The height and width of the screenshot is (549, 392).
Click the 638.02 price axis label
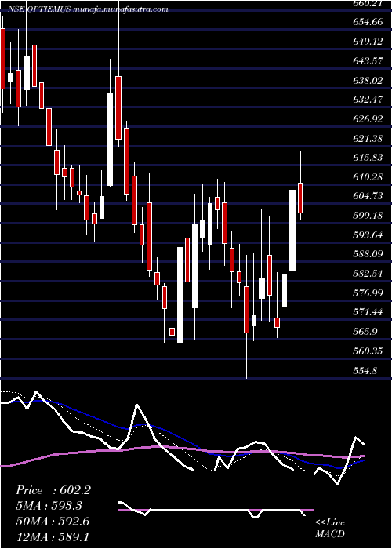click(x=368, y=81)
